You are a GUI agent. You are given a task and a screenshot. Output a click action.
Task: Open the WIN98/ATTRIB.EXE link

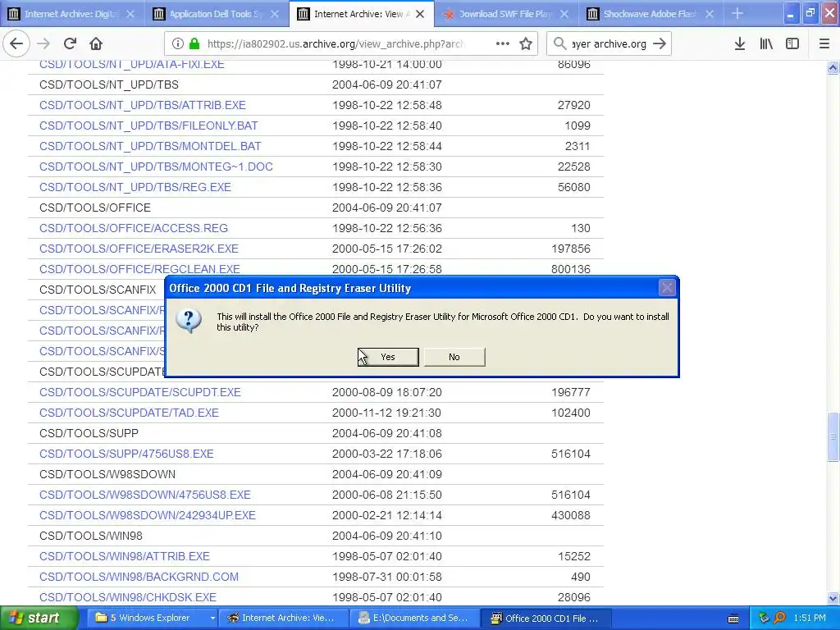pos(125,556)
